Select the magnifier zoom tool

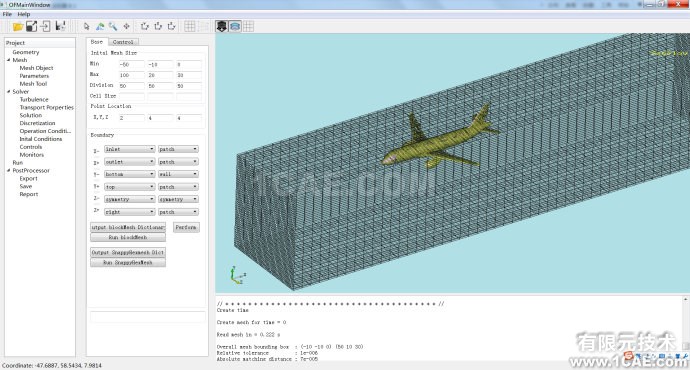[113, 26]
